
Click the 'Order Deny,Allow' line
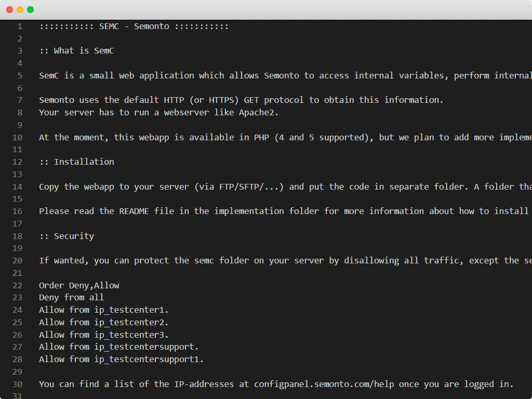coord(79,285)
